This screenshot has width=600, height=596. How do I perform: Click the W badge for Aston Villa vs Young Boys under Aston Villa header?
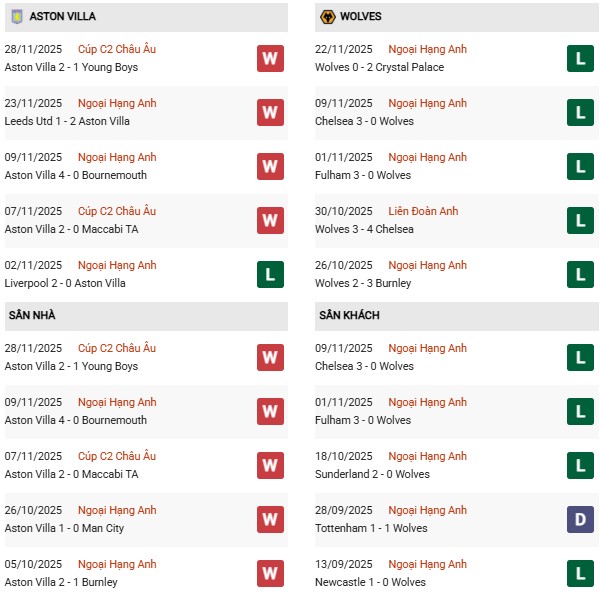tap(270, 58)
